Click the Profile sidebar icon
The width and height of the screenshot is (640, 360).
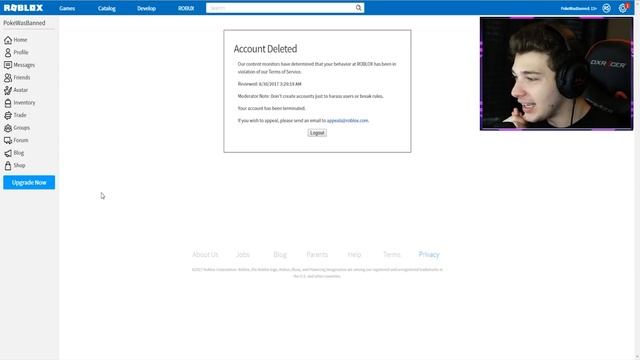point(8,53)
